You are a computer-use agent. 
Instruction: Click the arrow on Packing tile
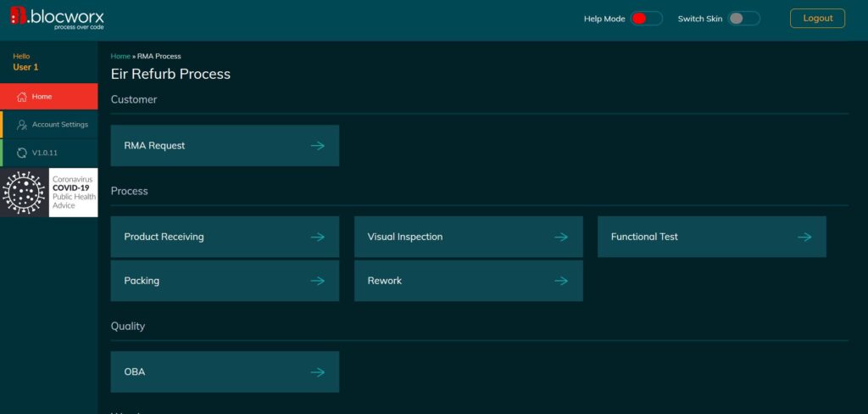(318, 281)
